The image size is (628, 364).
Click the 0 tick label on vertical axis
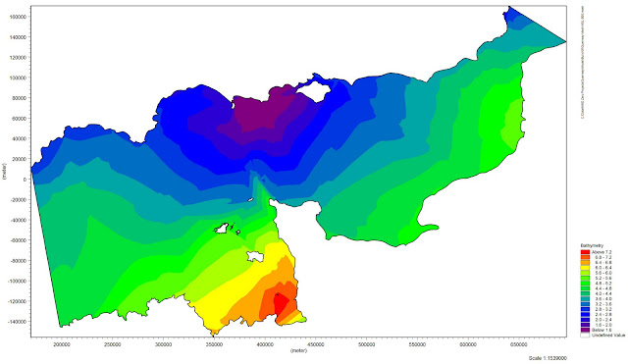point(25,180)
